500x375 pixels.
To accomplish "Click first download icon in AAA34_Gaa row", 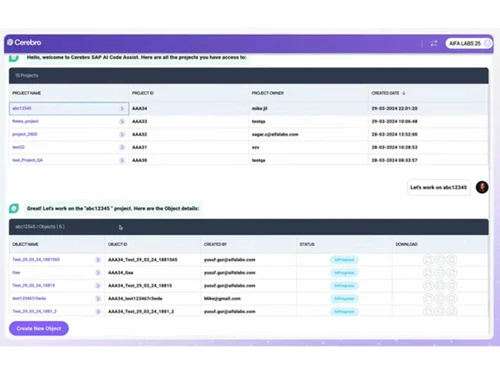I will [428, 273].
